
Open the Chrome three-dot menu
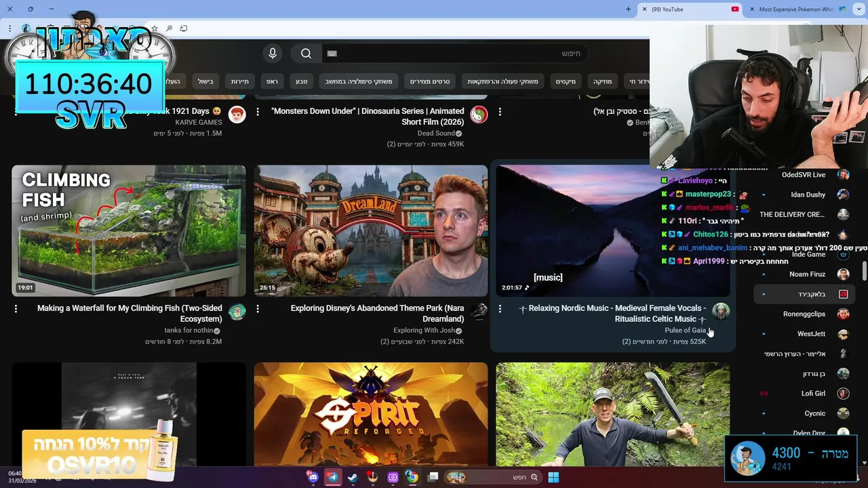tap(9, 28)
